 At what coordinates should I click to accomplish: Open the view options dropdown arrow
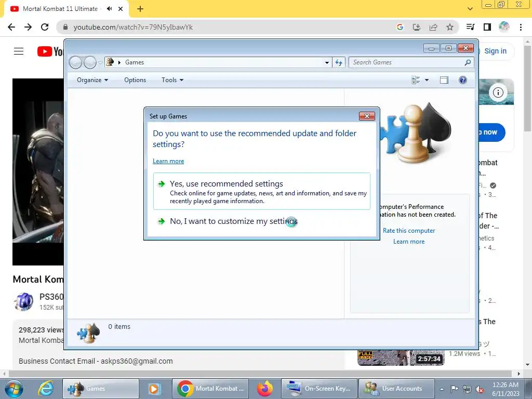pos(427,80)
